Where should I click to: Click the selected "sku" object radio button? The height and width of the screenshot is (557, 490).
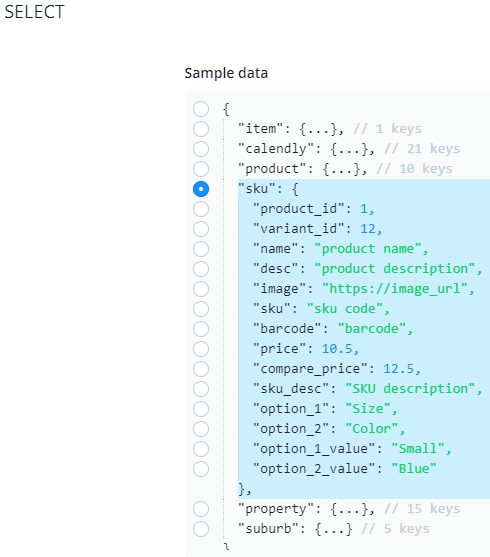tap(201, 189)
